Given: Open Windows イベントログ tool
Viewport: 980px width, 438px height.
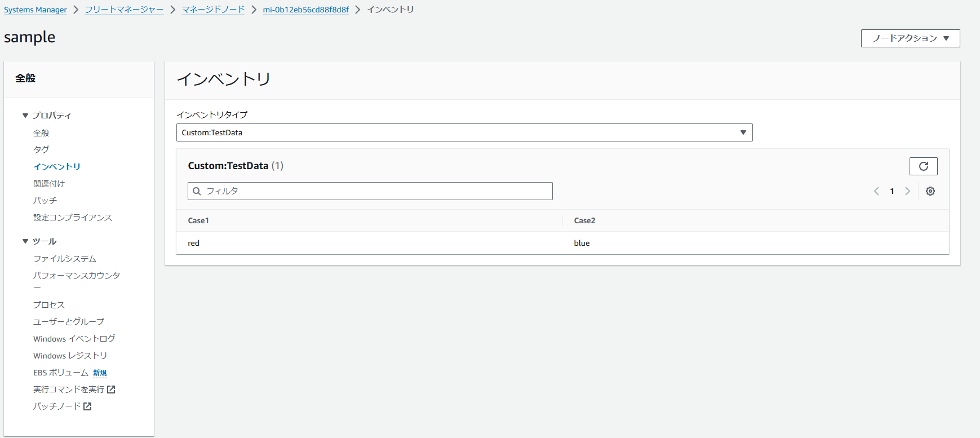Looking at the screenshot, I should pos(74,339).
